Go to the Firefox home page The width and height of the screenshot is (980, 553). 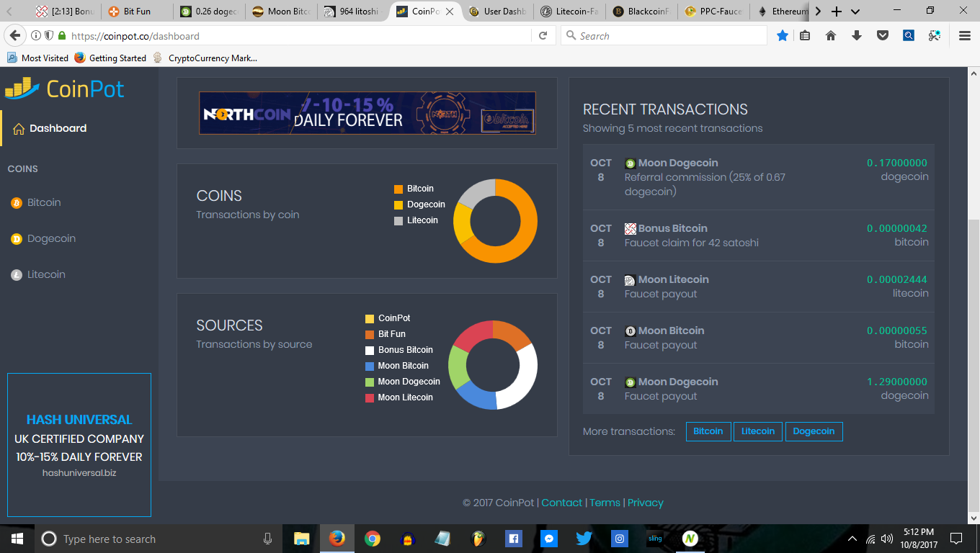(x=831, y=35)
